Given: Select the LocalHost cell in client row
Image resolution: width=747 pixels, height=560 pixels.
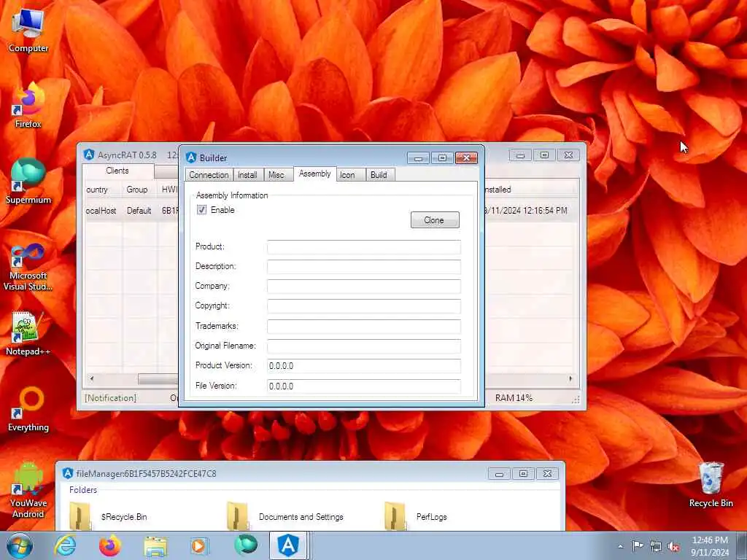Looking at the screenshot, I should [101, 211].
